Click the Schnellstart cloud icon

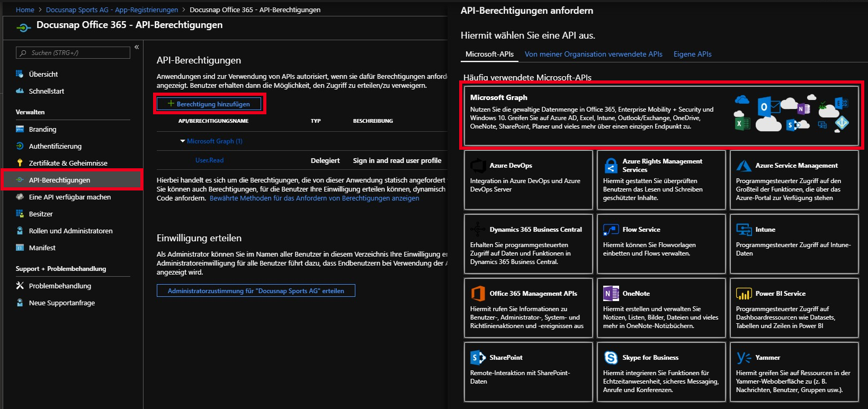coord(20,91)
